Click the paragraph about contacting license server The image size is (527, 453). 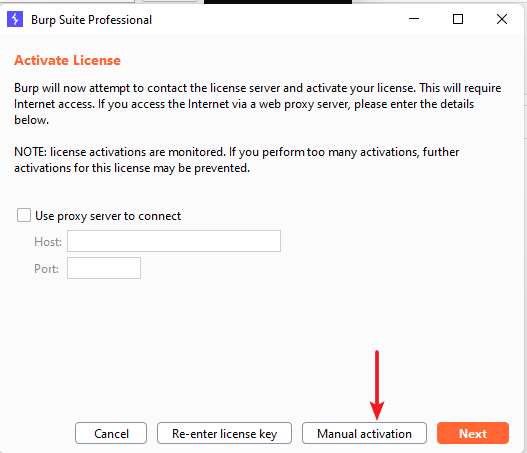coord(257,104)
